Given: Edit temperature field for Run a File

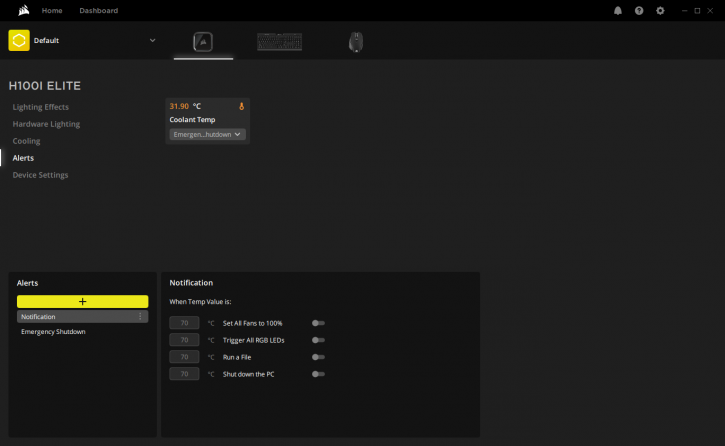Looking at the screenshot, I should pos(184,357).
